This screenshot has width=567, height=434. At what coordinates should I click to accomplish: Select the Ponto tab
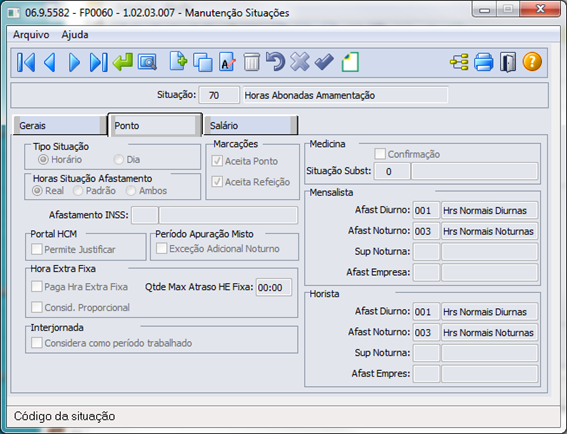click(x=155, y=125)
